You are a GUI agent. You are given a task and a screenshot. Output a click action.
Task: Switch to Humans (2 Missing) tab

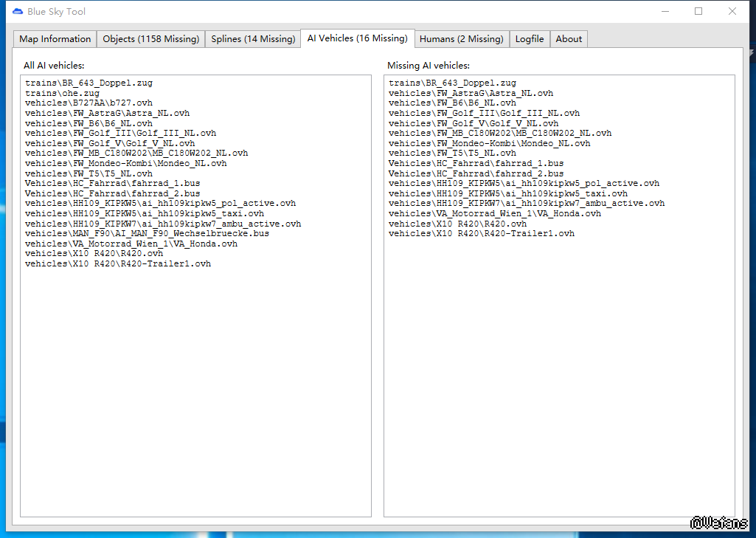click(462, 39)
